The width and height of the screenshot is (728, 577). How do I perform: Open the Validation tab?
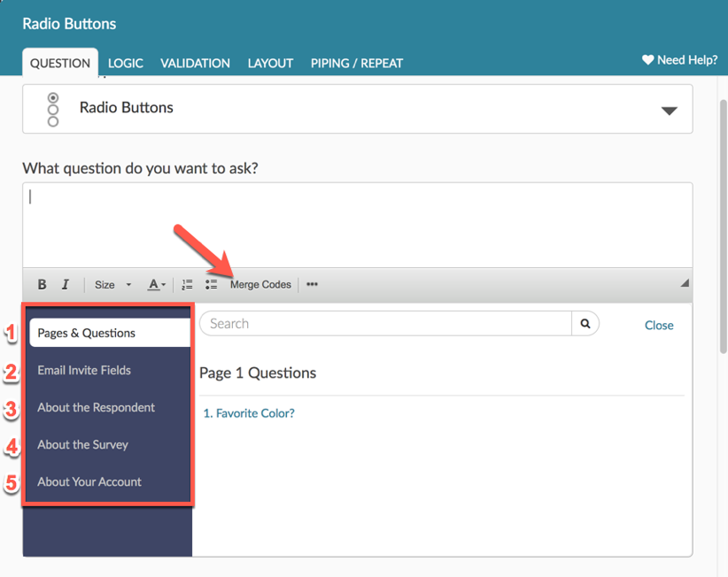pos(195,63)
